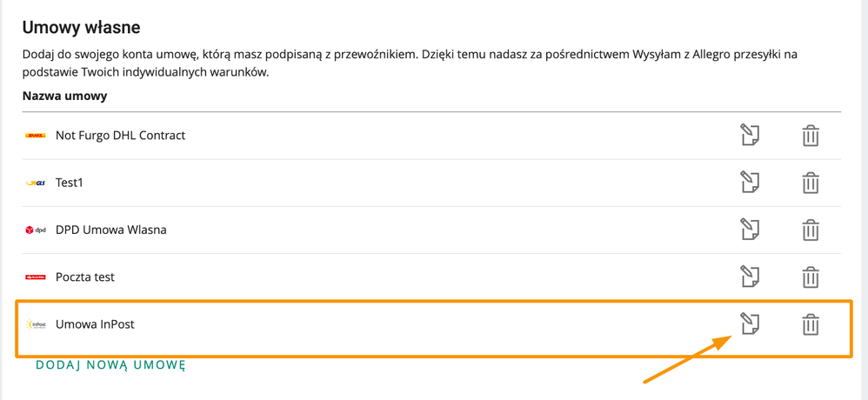Trash the Poczta test agreement
This screenshot has width=868, height=400.
811,277
